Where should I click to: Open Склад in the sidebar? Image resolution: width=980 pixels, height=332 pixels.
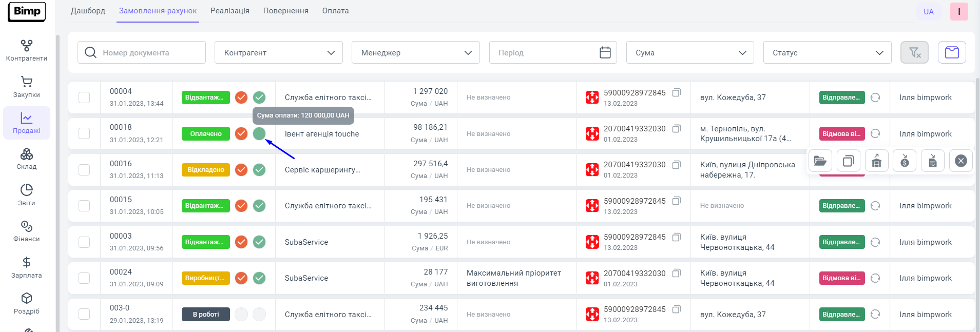(27, 159)
